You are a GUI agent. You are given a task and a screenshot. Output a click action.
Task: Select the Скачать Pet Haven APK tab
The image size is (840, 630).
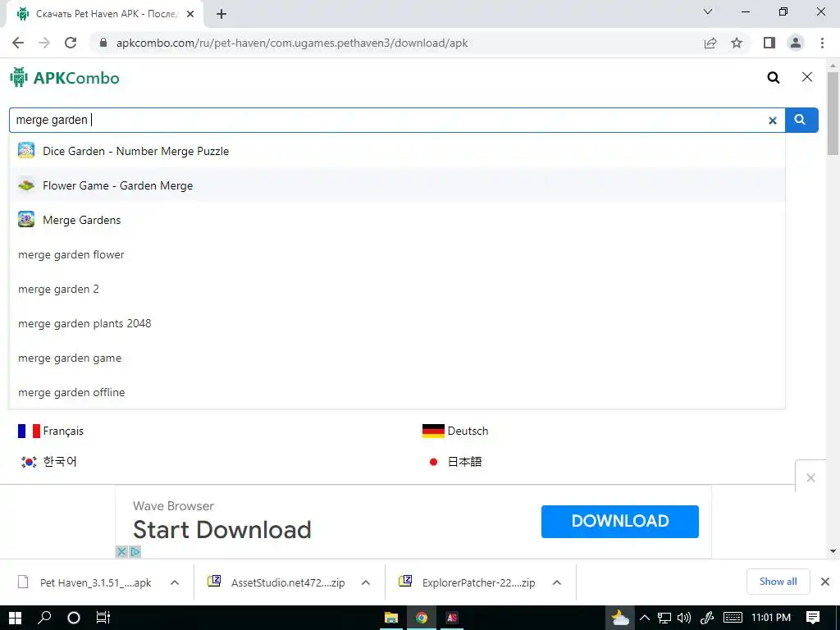click(x=105, y=15)
